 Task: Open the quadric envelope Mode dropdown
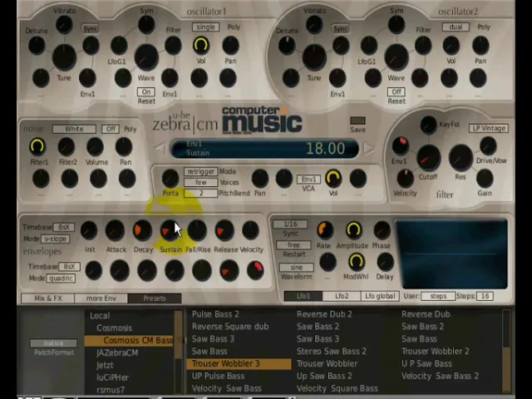point(61,278)
